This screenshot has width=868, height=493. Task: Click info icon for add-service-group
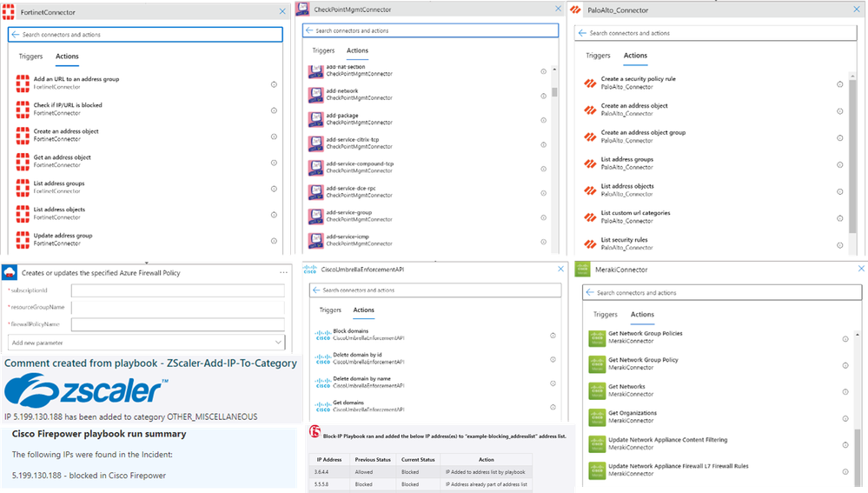pos(544,217)
